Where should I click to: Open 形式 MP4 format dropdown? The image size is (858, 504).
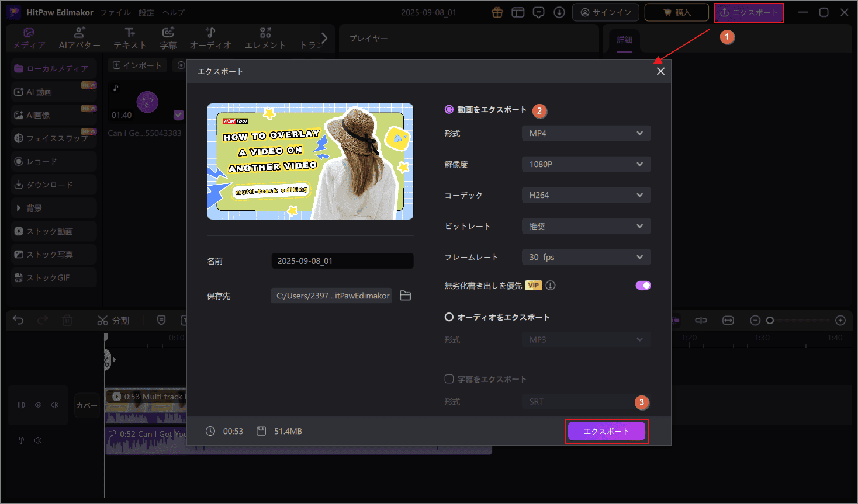pyautogui.click(x=586, y=133)
